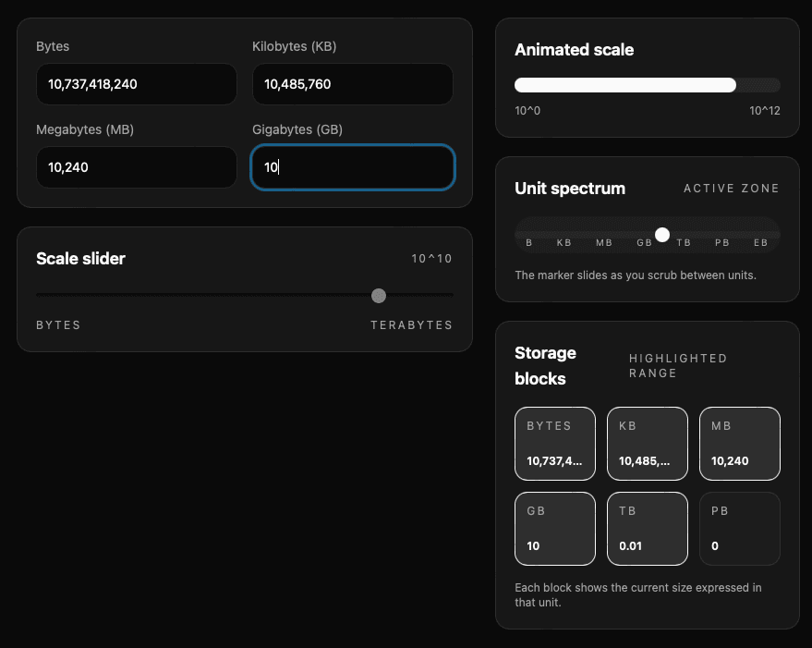Click the TB storage block showing 0.01
The width and height of the screenshot is (812, 648).
coord(647,529)
